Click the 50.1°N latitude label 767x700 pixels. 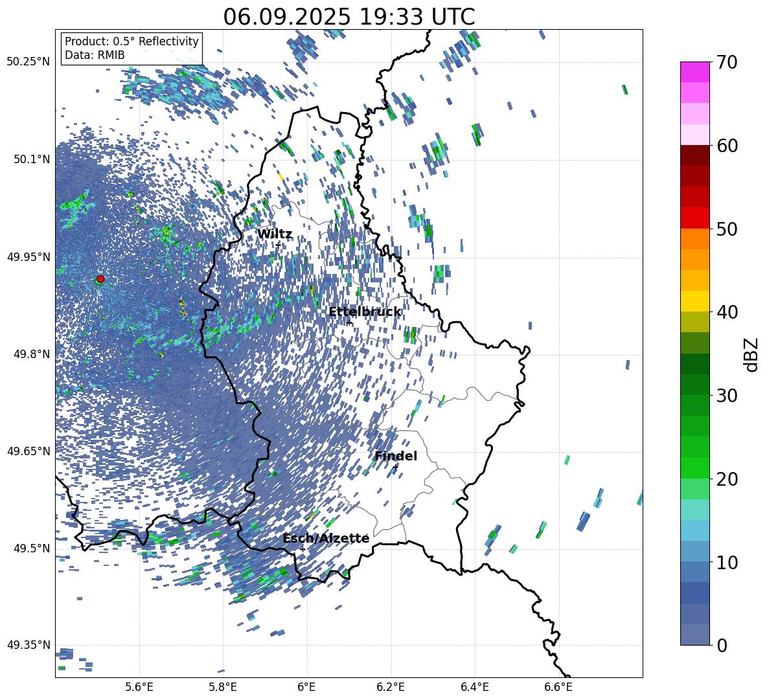32,160
